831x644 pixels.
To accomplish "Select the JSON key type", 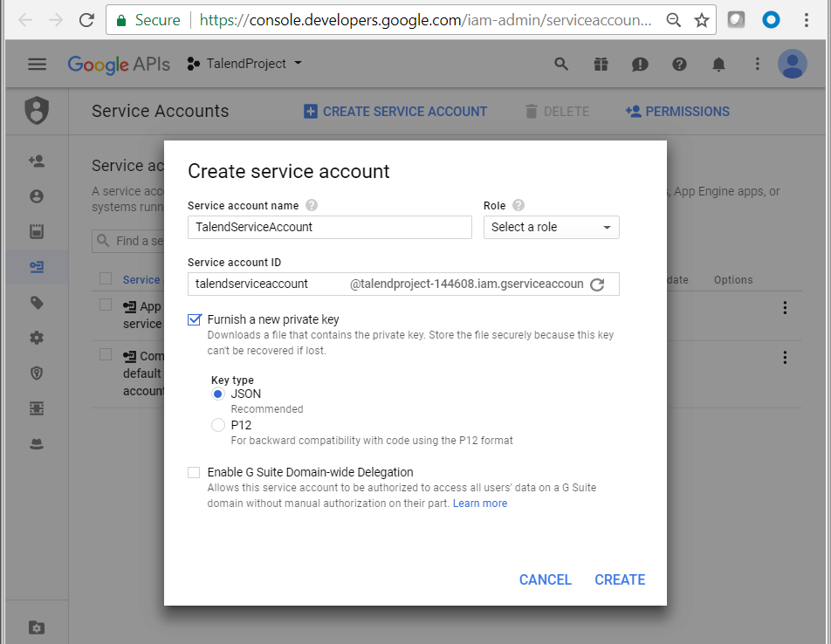I will (x=218, y=394).
